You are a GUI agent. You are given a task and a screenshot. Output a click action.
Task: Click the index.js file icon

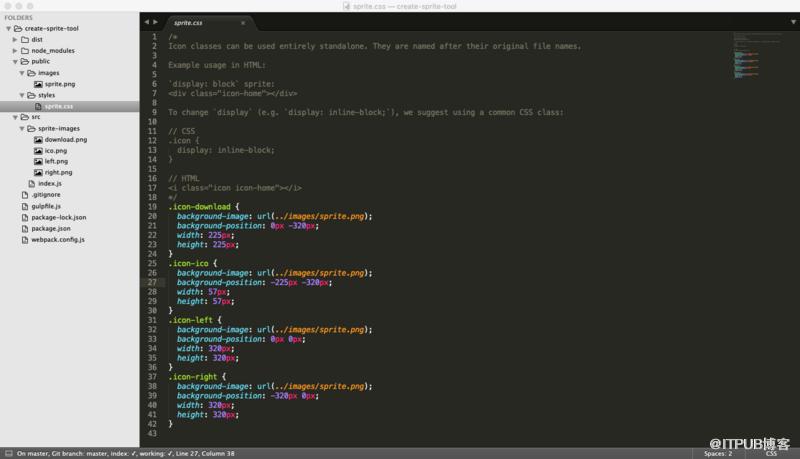32,184
